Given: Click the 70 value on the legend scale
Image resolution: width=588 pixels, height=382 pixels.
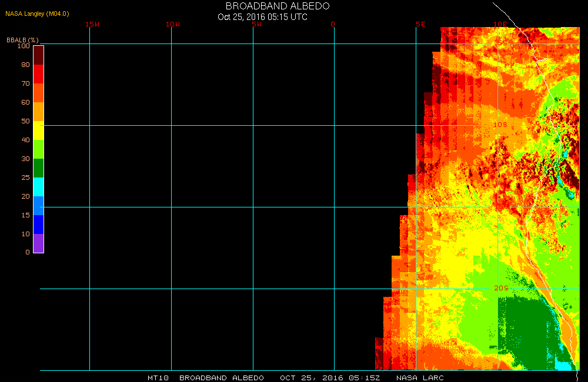Looking at the screenshot, I should click(x=25, y=83).
